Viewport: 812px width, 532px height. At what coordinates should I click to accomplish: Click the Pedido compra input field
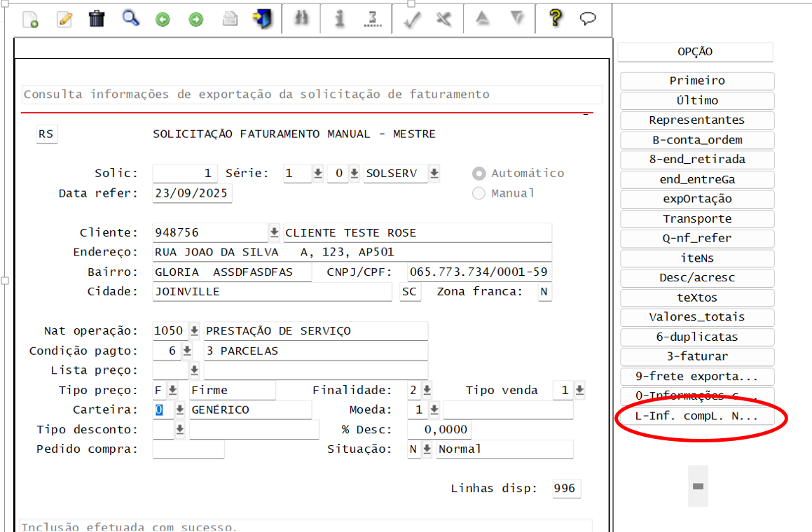(188, 449)
